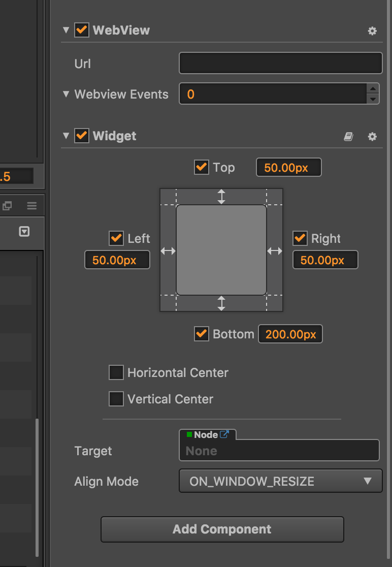Disable the Left alignment checkbox

tap(116, 238)
